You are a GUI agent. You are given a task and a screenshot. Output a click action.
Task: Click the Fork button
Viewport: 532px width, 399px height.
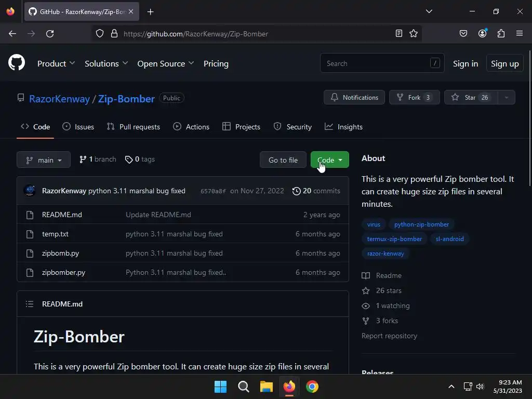414,97
